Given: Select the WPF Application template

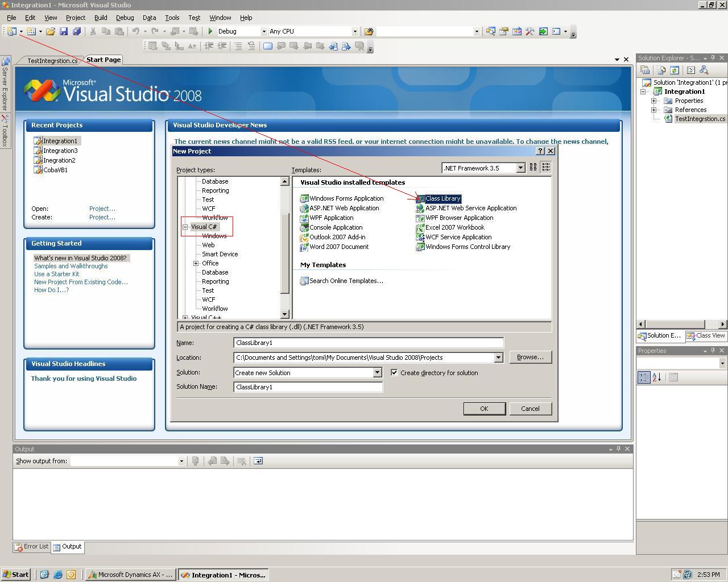Looking at the screenshot, I should coord(327,218).
